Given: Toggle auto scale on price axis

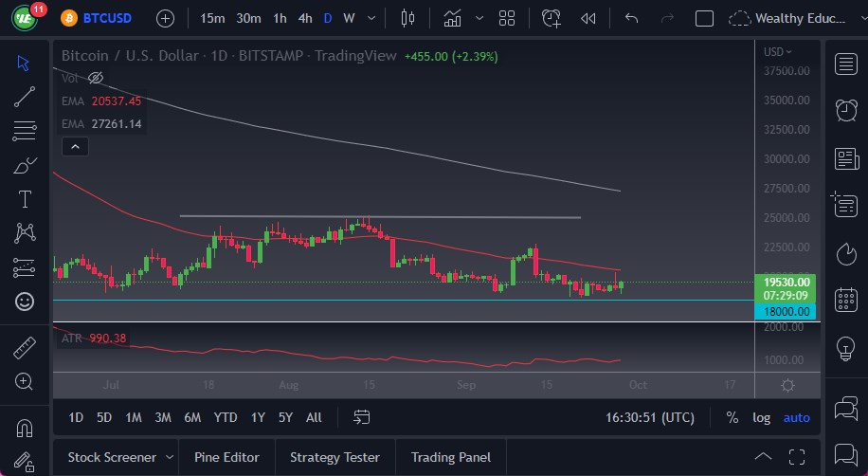Looking at the screenshot, I should 796,417.
